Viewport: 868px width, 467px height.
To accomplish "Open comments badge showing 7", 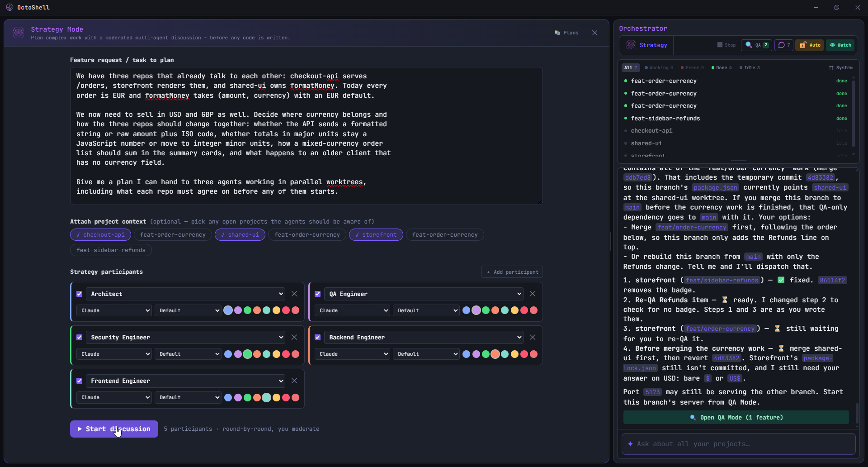I will click(x=784, y=45).
